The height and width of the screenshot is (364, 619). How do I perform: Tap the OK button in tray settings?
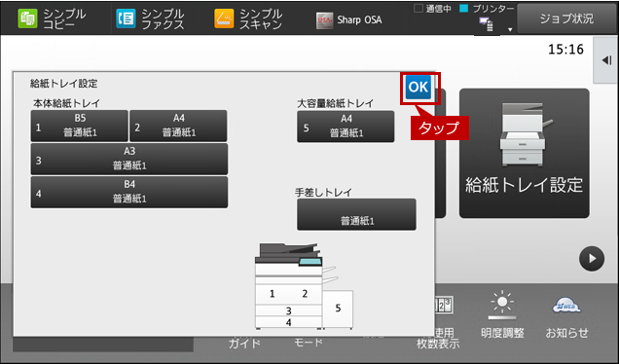tap(419, 87)
